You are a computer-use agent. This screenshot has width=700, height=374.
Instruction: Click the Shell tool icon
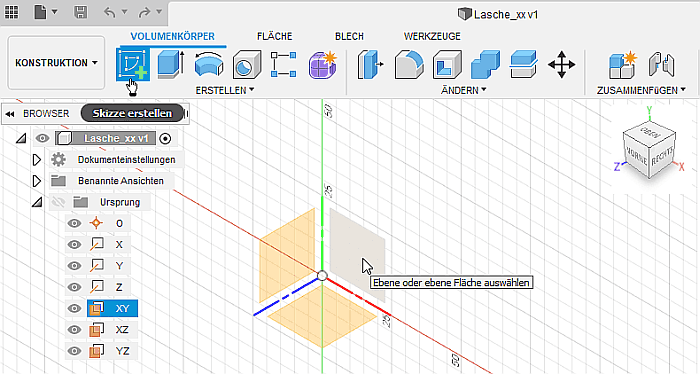(x=447, y=65)
